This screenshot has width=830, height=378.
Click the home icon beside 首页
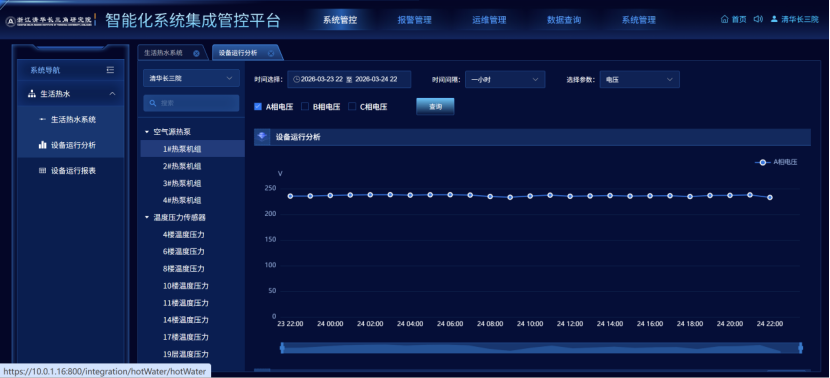point(725,19)
